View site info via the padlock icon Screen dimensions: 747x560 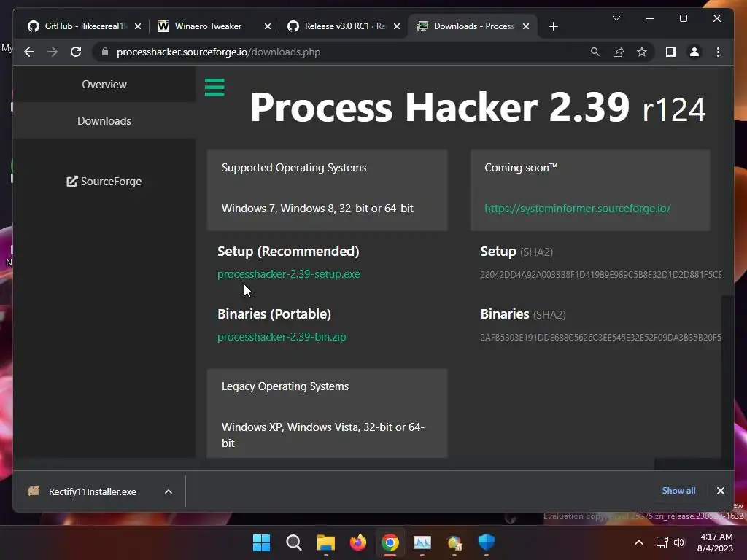pyautogui.click(x=105, y=52)
